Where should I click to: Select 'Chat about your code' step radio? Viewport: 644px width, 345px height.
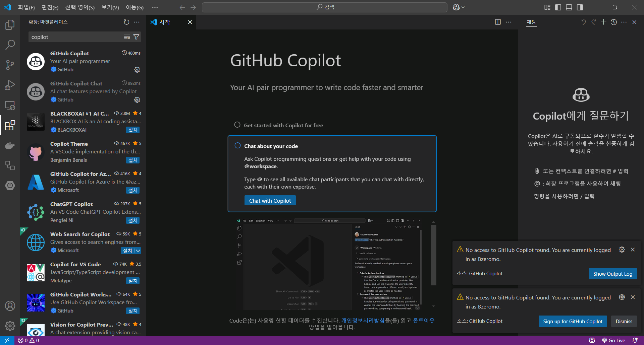[237, 146]
